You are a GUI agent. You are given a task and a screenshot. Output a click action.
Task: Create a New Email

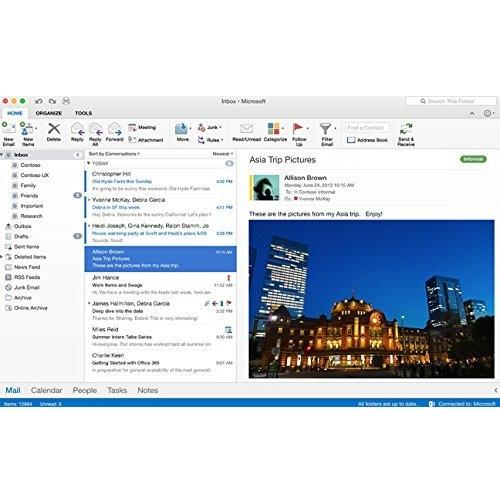tap(9, 134)
